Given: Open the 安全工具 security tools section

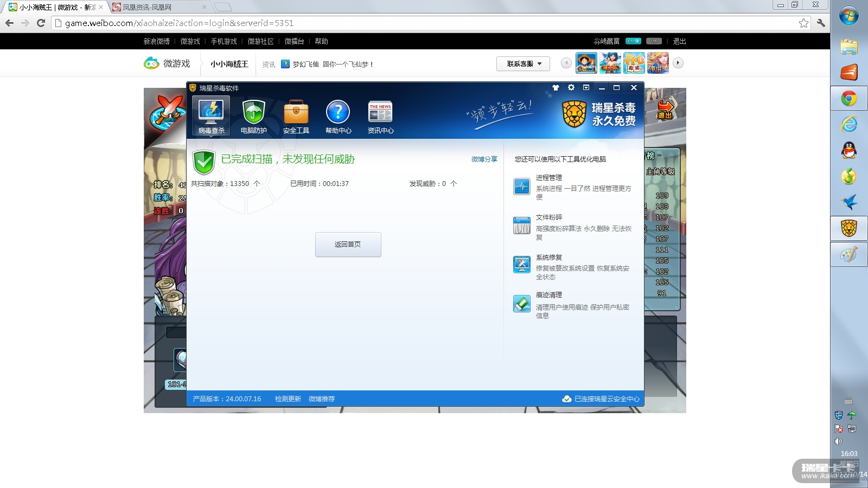Looking at the screenshot, I should pyautogui.click(x=296, y=117).
